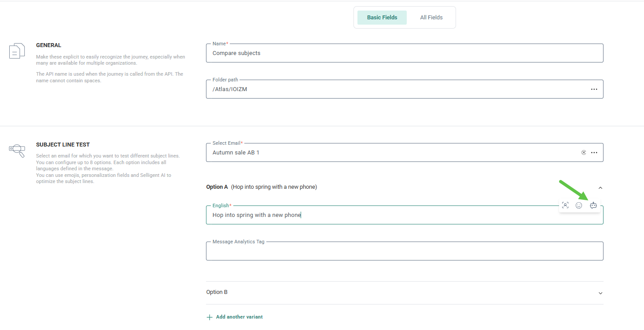Clear the selected email with X icon
This screenshot has height=330, width=644.
click(584, 153)
